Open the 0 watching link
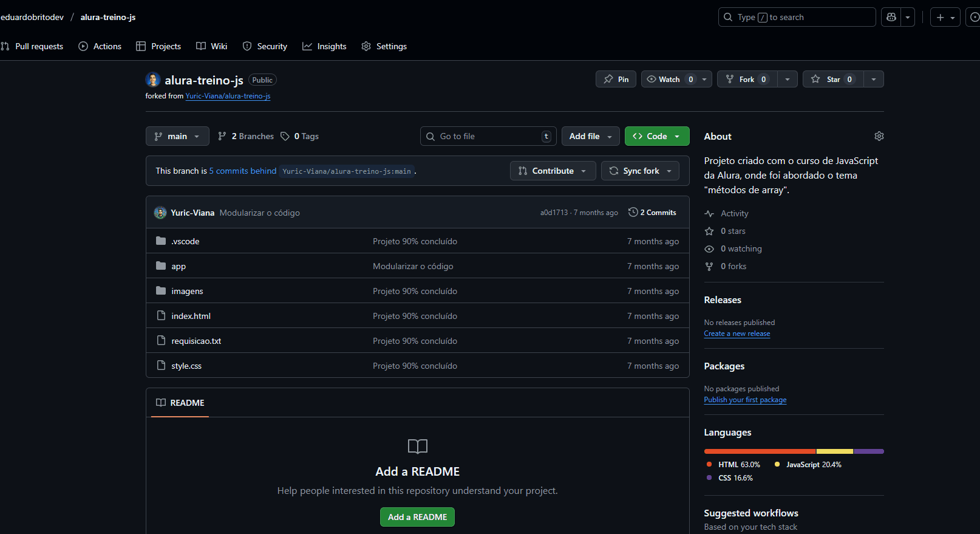The image size is (980, 534). click(733, 248)
